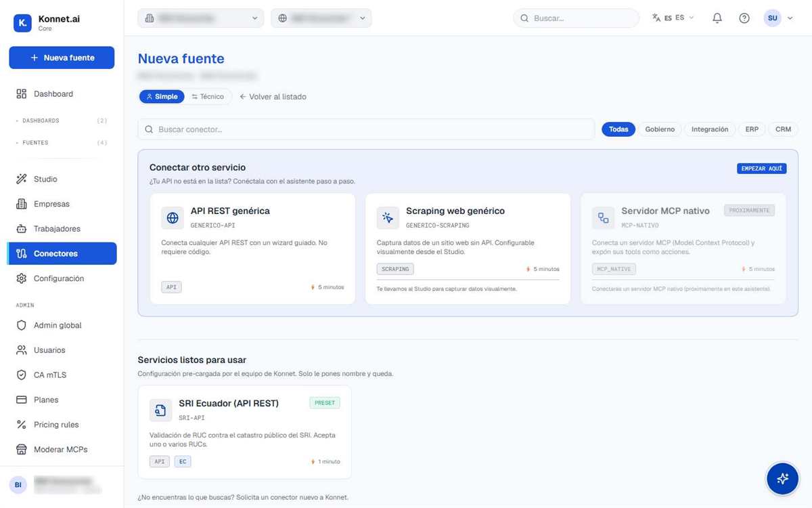Viewport: 812px width, 508px height.
Task: Click the Configuración gear icon
Action: [x=21, y=278]
